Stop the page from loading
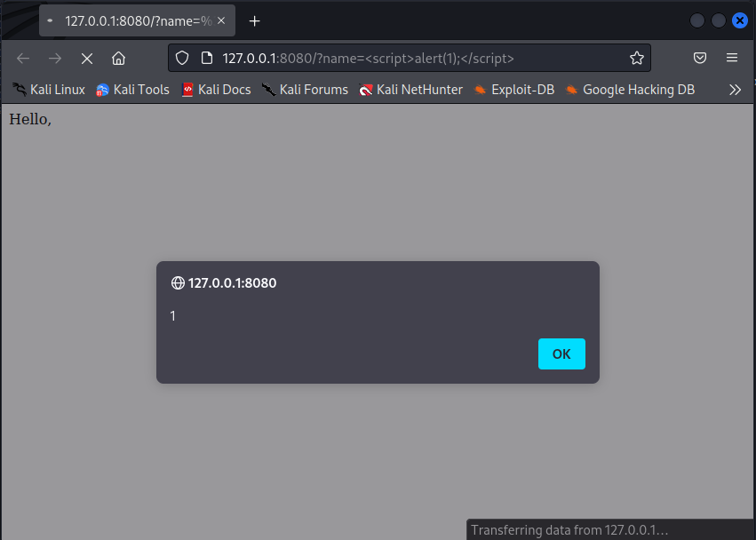This screenshot has height=540, width=756. [87, 59]
